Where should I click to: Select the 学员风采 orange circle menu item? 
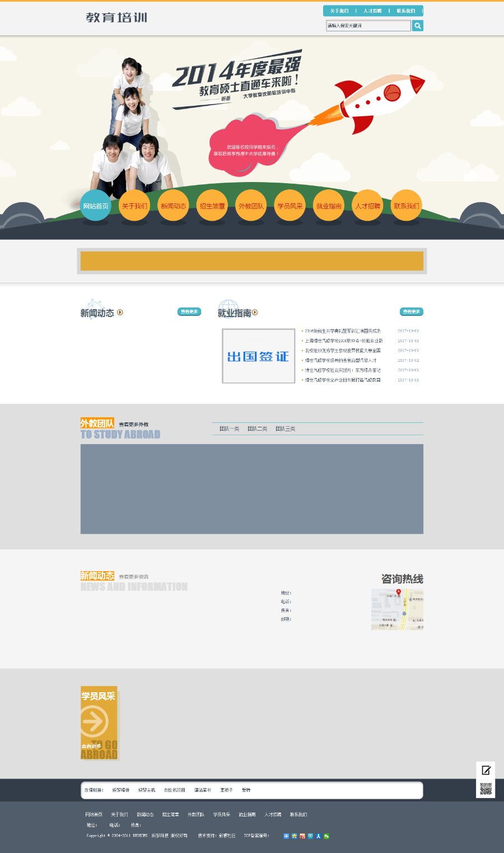(290, 206)
